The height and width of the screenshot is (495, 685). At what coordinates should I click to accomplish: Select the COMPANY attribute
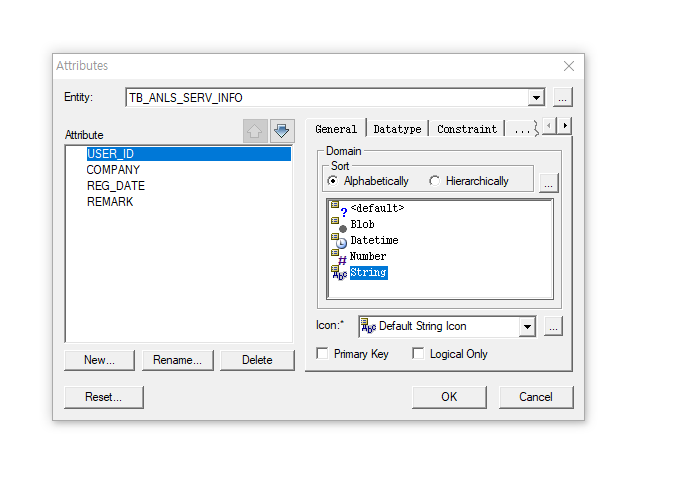pyautogui.click(x=113, y=170)
